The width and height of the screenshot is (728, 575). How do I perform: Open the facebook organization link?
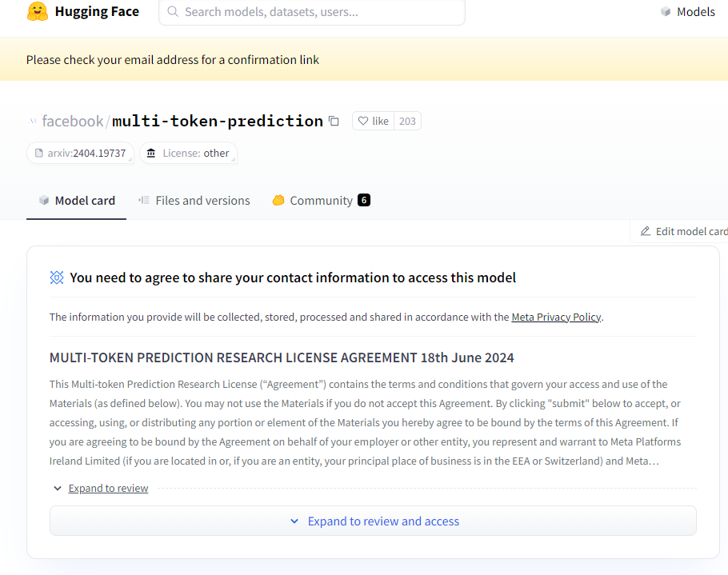pyautogui.click(x=72, y=122)
